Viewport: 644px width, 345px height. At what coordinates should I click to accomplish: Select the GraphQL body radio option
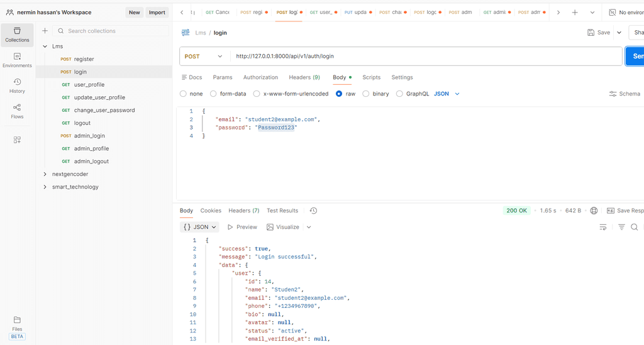399,94
